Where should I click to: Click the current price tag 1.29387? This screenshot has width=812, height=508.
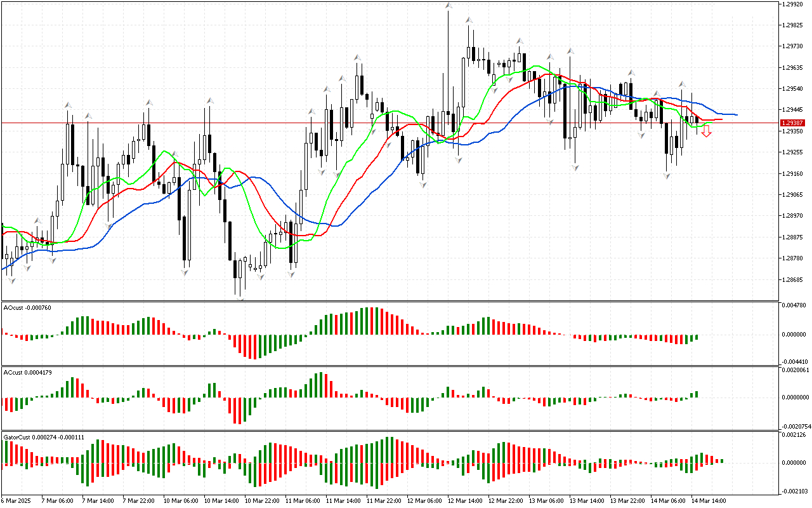coord(793,123)
